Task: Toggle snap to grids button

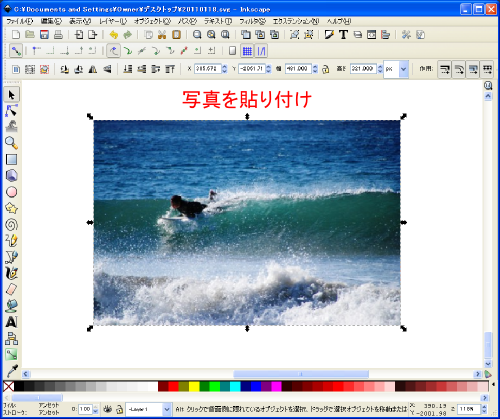Action: (247, 51)
